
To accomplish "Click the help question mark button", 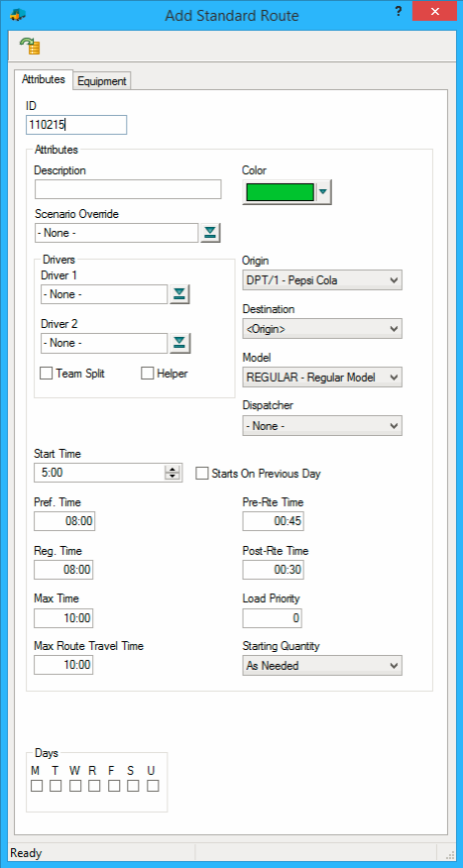I will point(398,12).
